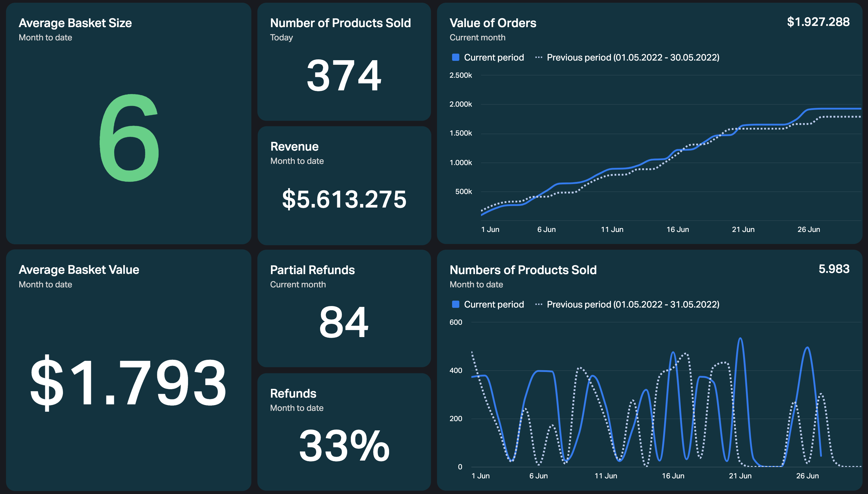Open the Revenue widget title
Viewport: 868px width, 494px height.
point(294,147)
